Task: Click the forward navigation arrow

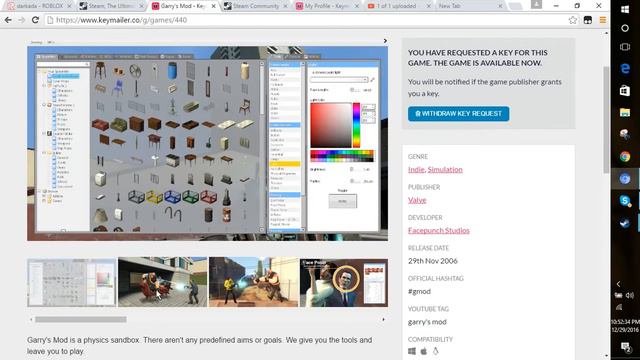Action: click(x=21, y=20)
